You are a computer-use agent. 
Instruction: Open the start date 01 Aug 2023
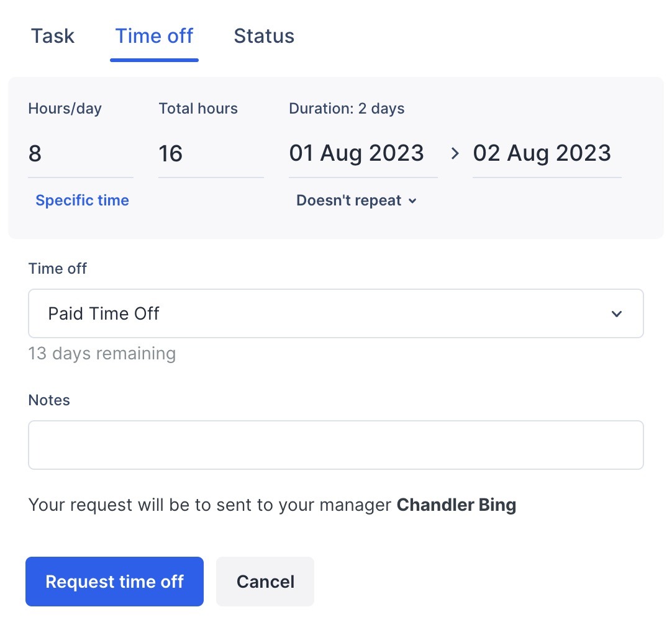pos(356,153)
